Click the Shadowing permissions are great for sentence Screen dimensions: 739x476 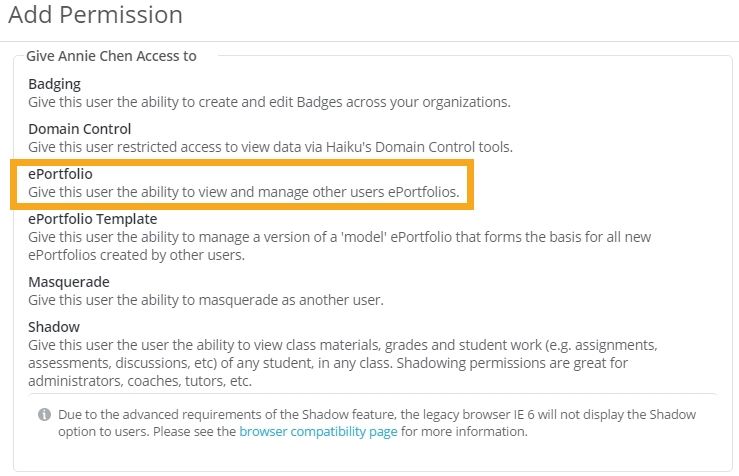click(512, 363)
